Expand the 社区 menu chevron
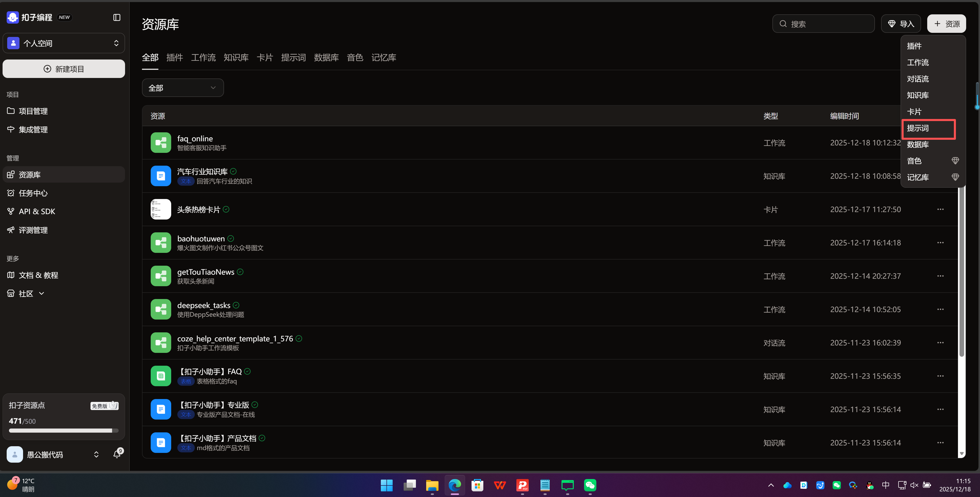The image size is (980, 497). pyautogui.click(x=42, y=293)
